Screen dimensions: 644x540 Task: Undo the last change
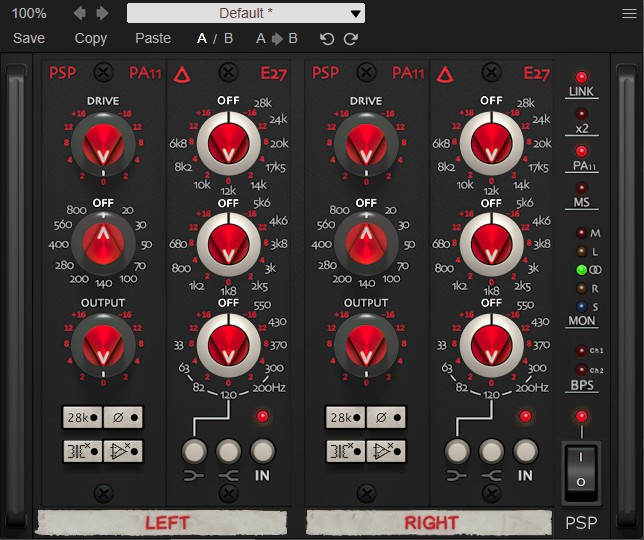327,39
